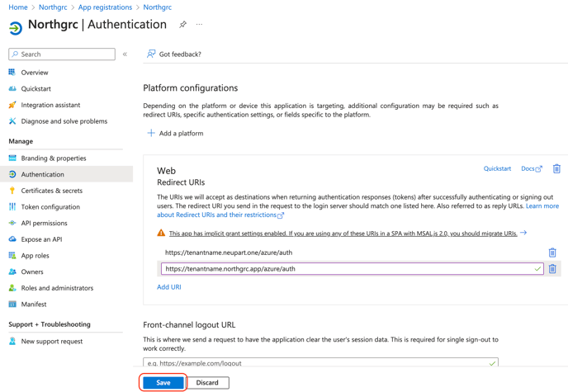Delete the Web platform configuration
Image resolution: width=568 pixels, height=392 pixels.
tap(556, 168)
